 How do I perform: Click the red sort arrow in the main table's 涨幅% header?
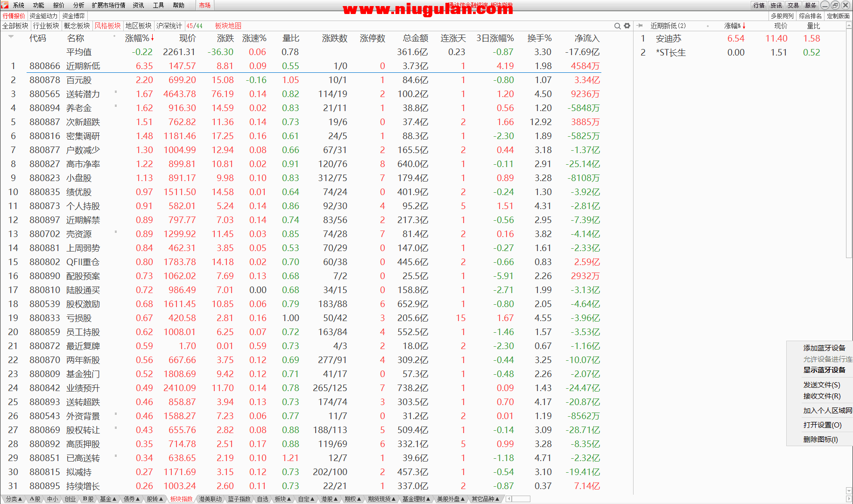152,38
